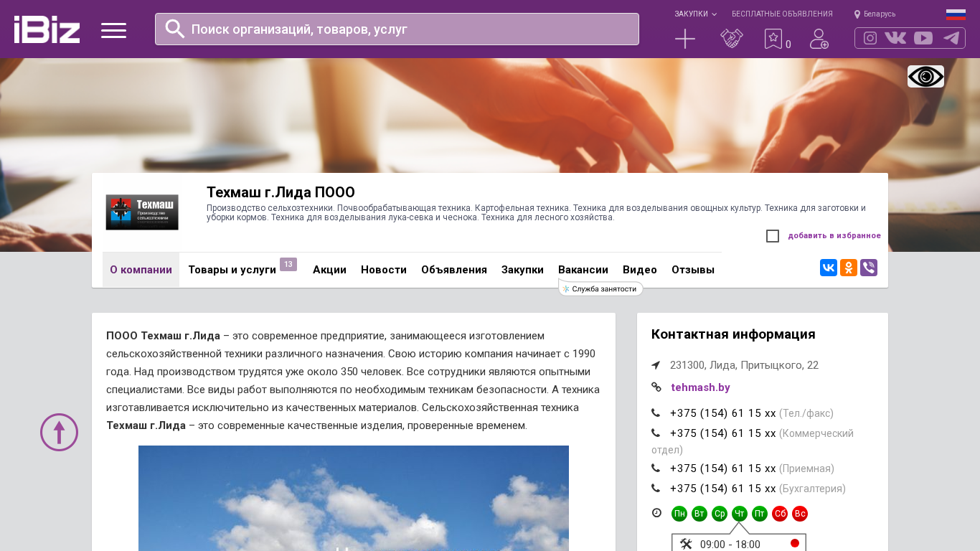
Task: Open the favorites bookmark star icon
Action: pos(773,39)
